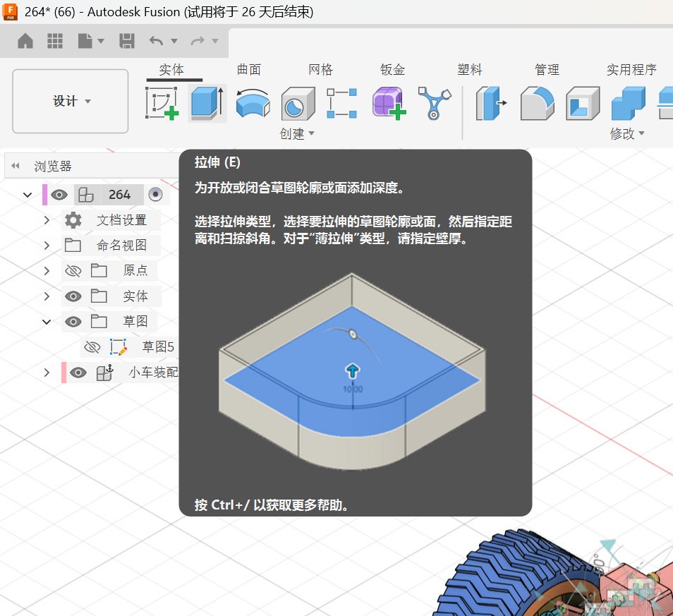Open the 修改 panel dropdown
The width and height of the screenshot is (673, 616).
tap(627, 134)
